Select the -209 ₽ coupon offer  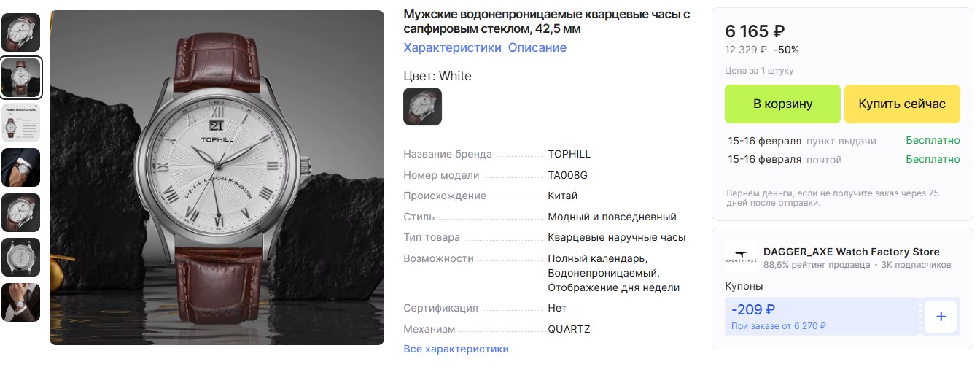point(822,317)
